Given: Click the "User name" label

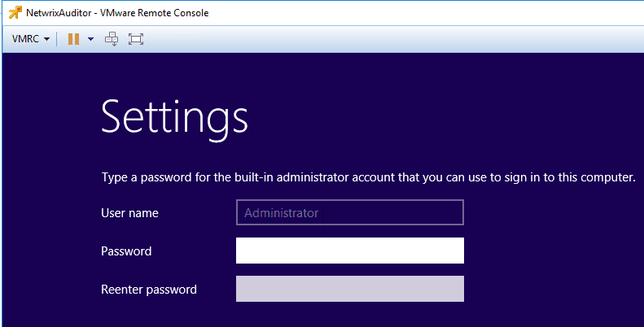Looking at the screenshot, I should click(129, 213).
